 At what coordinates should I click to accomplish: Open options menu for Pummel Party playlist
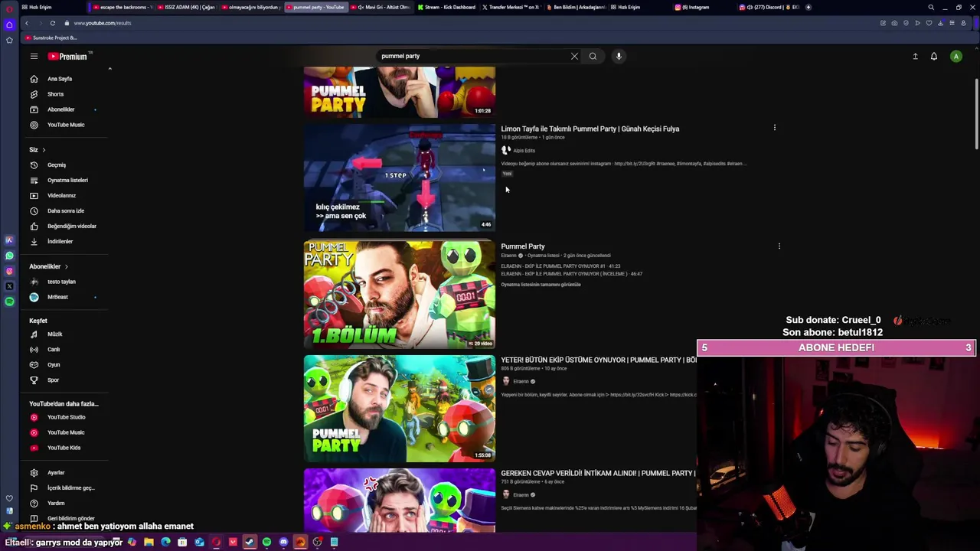pyautogui.click(x=779, y=246)
